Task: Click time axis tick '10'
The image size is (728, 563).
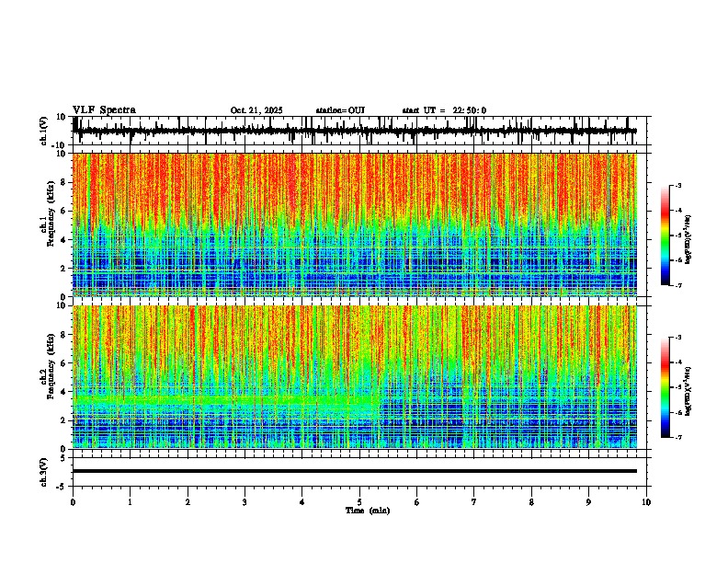Action: [x=646, y=502]
